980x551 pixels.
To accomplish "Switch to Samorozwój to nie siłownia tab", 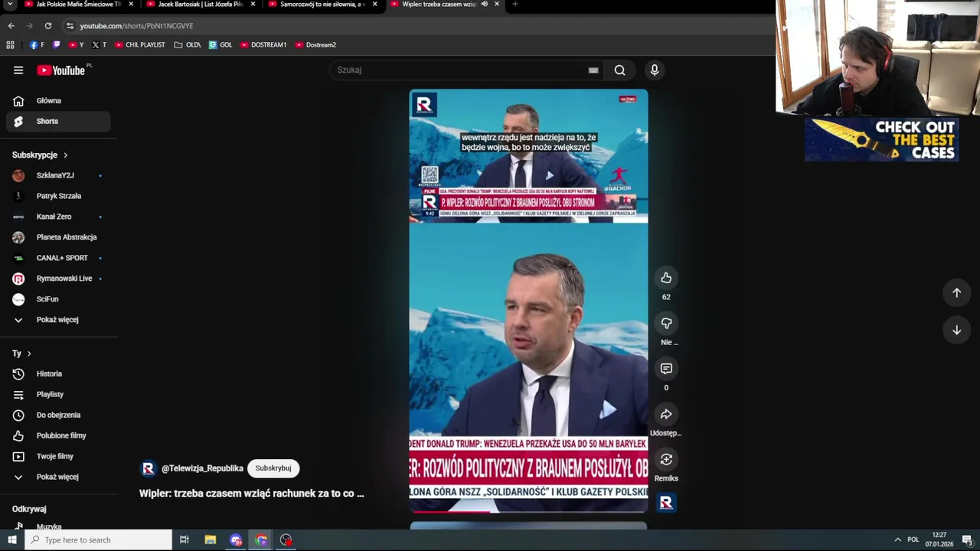I will pos(322,4).
